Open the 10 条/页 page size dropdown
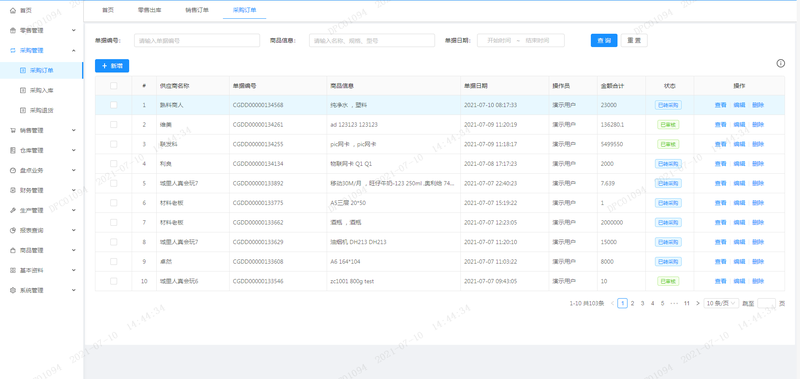Image resolution: width=800 pixels, height=379 pixels. (721, 303)
